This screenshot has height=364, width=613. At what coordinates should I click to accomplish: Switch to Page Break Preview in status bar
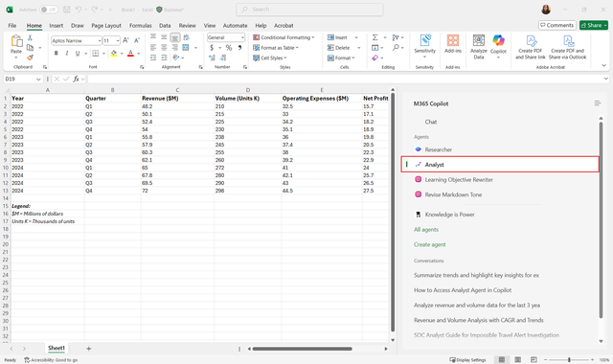pyautogui.click(x=534, y=359)
